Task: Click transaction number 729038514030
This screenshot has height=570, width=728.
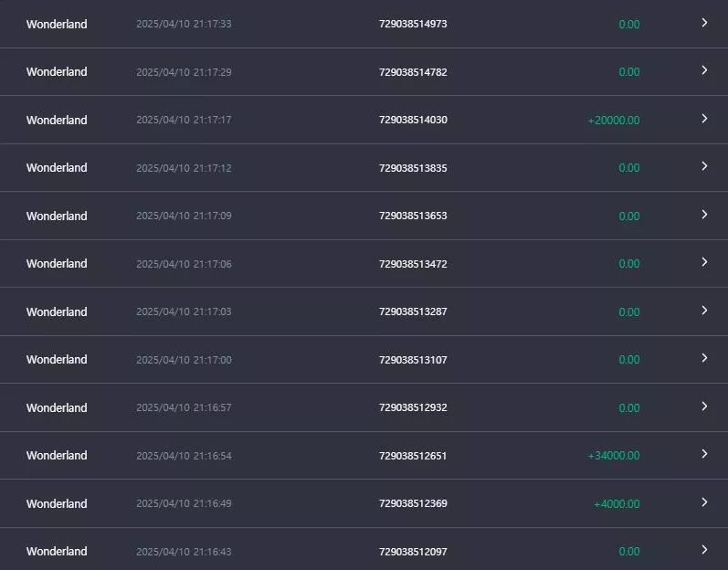Action: tap(413, 120)
